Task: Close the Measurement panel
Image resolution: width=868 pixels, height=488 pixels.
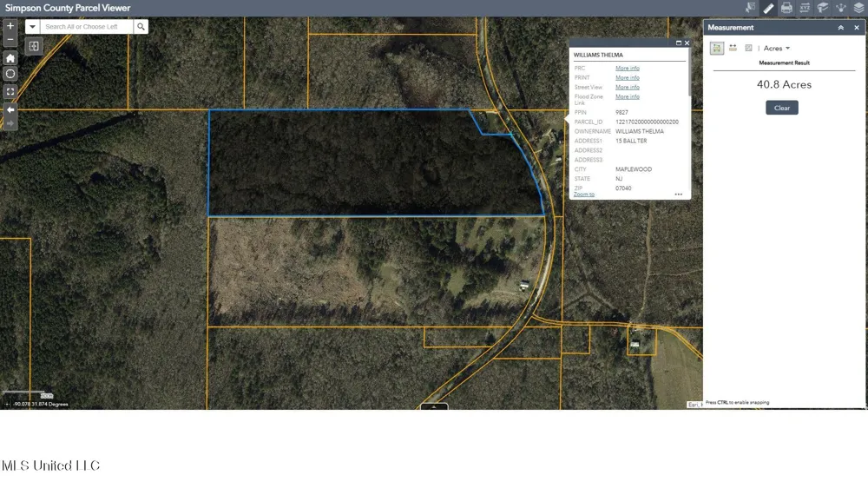Action: [x=857, y=28]
